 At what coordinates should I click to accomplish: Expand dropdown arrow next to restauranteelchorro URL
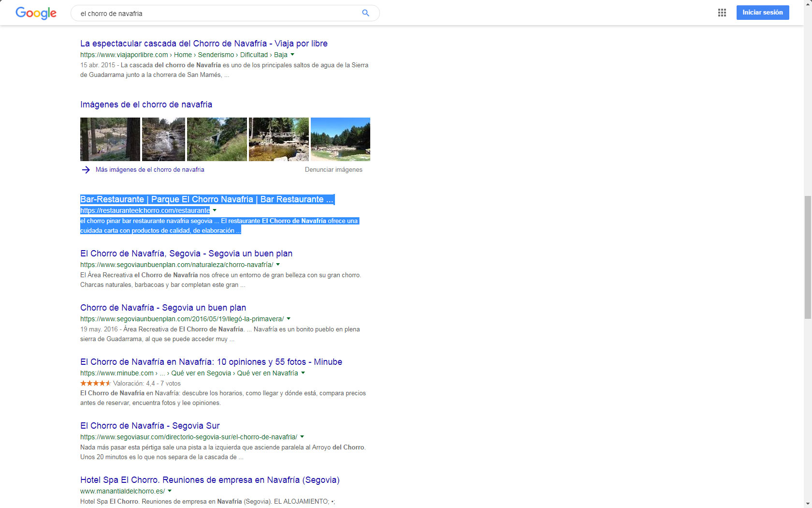click(x=215, y=210)
